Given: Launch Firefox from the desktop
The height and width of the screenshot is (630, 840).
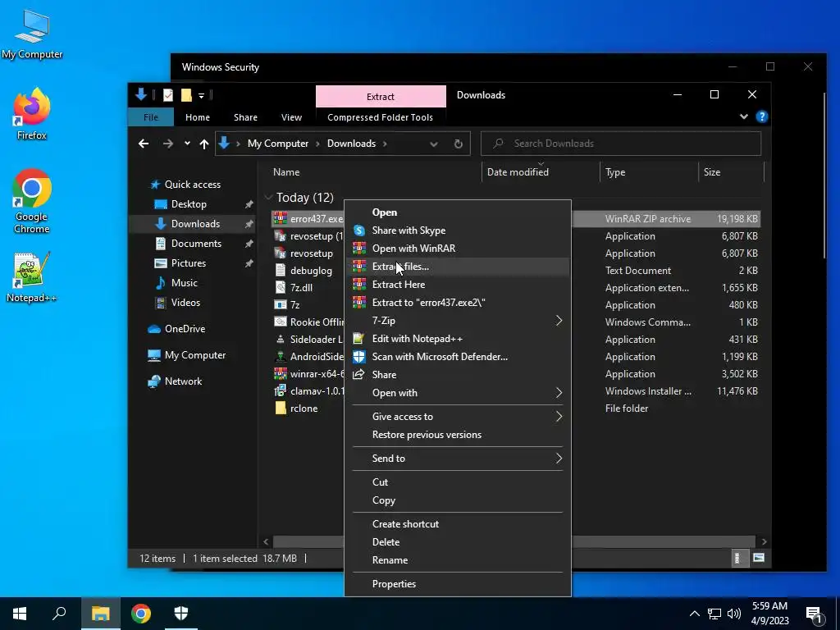Looking at the screenshot, I should [x=32, y=114].
